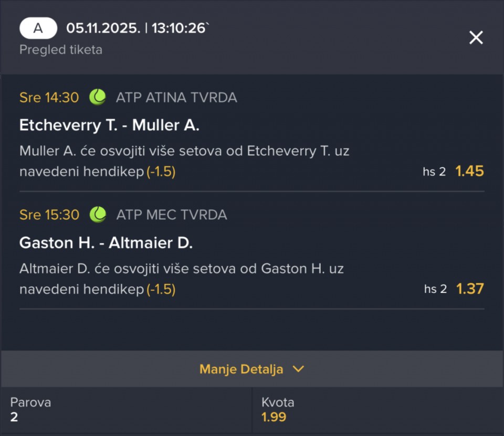This screenshot has width=504, height=436.
Task: Click the Sre 14:30 match time
Action: [49, 98]
